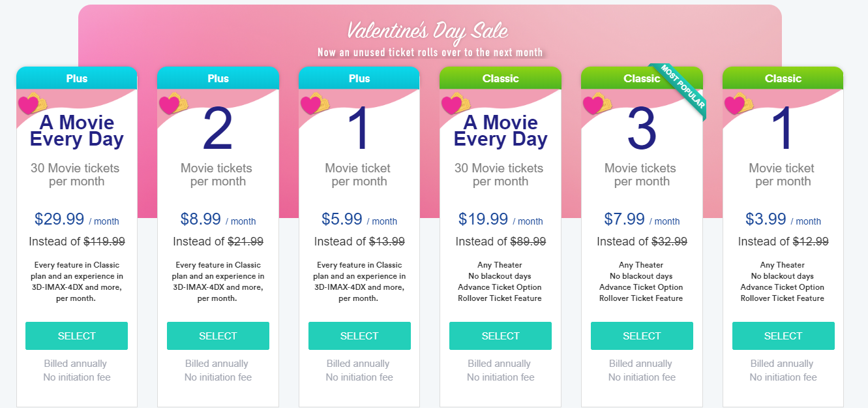The image size is (868, 408).
Task: Click the $7.99 / month price
Action: click(x=642, y=219)
